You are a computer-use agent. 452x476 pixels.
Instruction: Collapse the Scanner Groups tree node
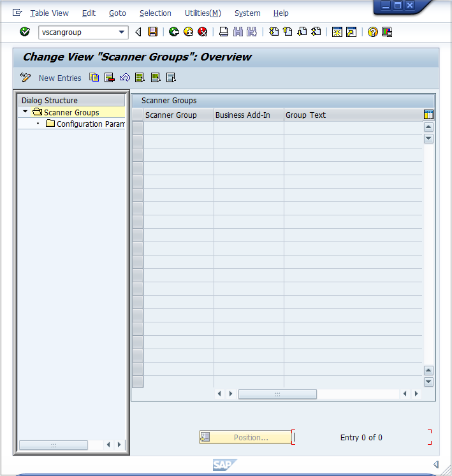pos(25,112)
